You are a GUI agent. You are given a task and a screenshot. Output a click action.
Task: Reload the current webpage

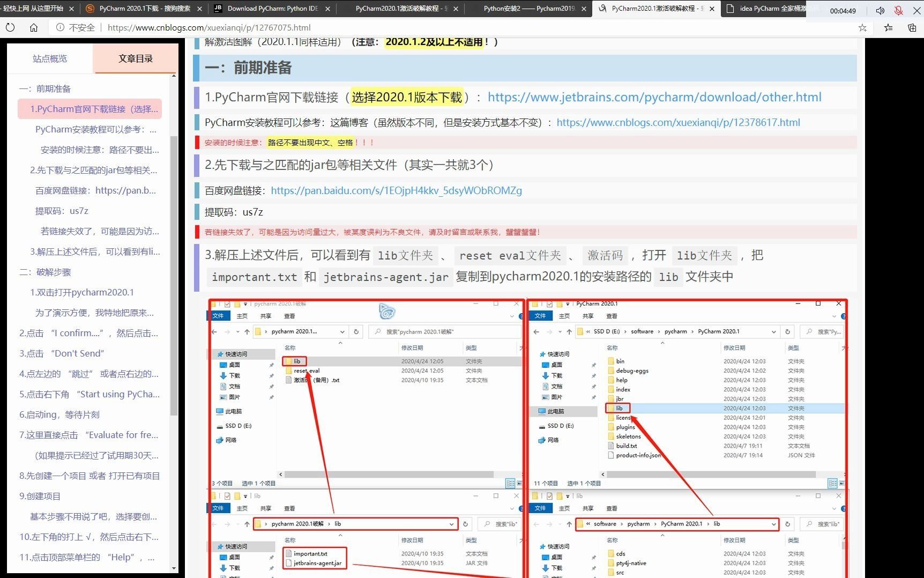click(x=11, y=27)
